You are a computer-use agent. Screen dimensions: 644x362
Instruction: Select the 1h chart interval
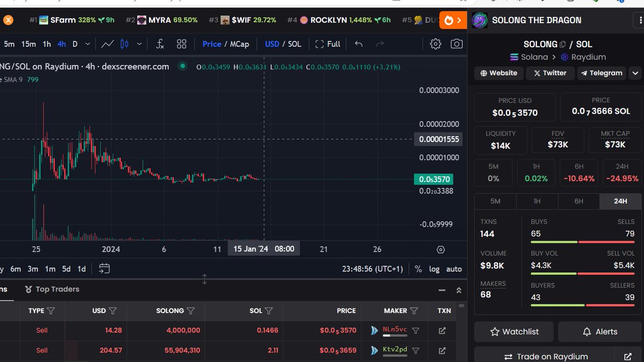[47, 44]
